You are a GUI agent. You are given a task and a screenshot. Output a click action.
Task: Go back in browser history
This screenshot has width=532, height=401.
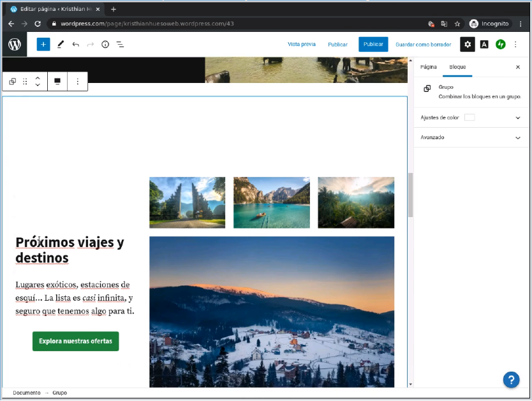pos(11,24)
